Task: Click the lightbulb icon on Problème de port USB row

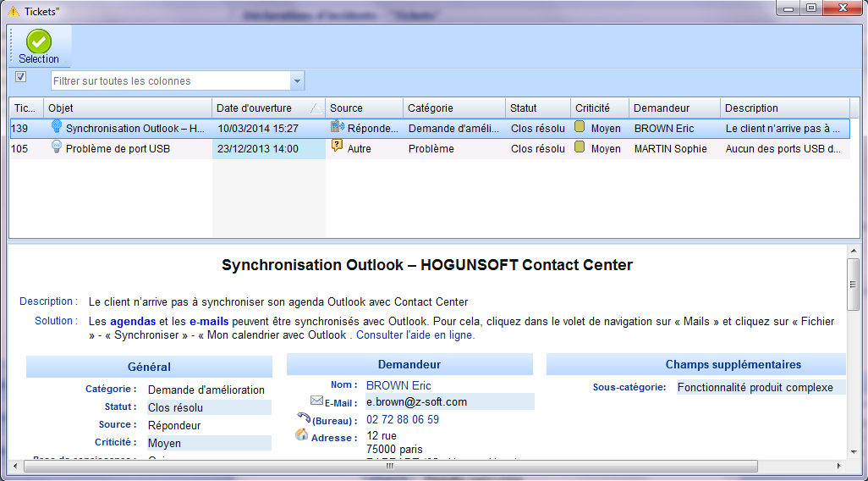Action: (56, 147)
